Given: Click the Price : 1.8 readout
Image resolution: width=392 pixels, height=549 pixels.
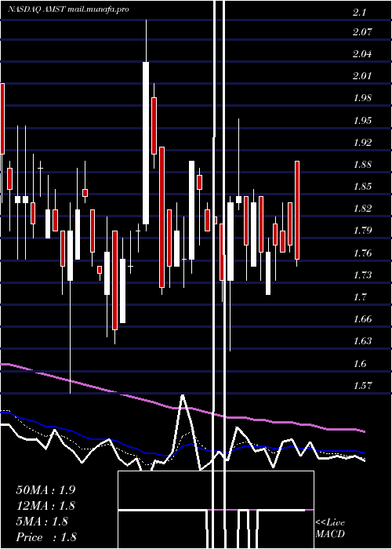Looking at the screenshot, I should click(x=46, y=537).
